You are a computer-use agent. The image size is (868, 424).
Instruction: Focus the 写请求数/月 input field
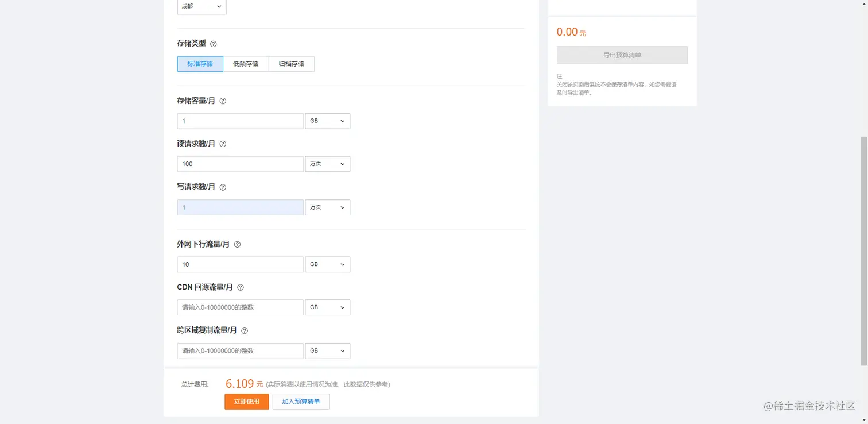241,207
